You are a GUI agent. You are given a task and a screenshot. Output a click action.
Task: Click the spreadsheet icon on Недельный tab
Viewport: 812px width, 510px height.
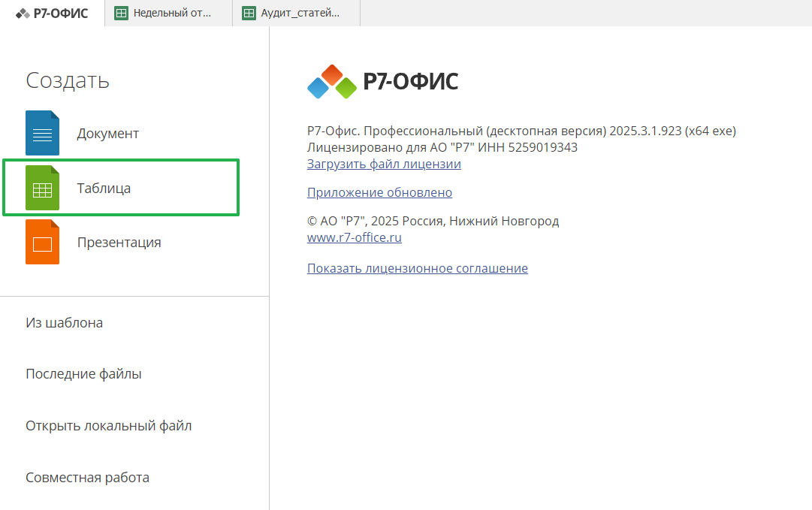point(121,13)
